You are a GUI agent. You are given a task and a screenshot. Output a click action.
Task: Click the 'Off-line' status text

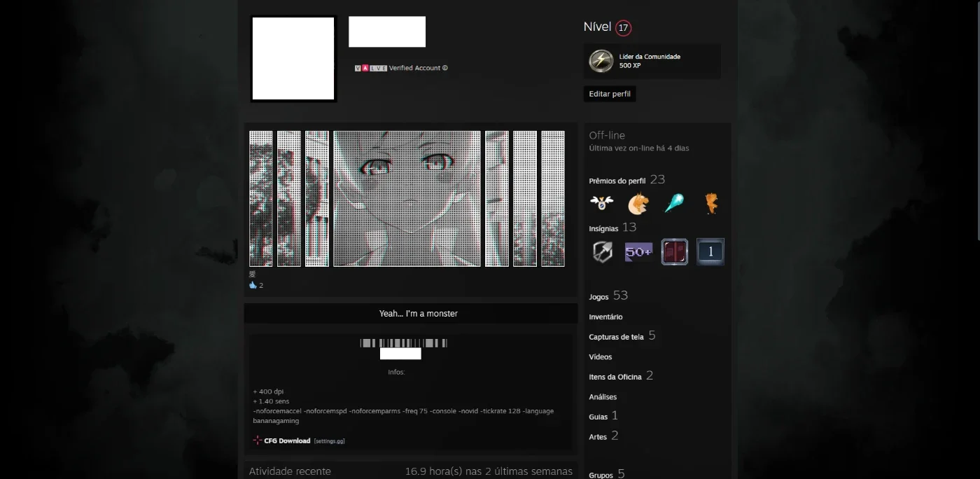click(607, 135)
